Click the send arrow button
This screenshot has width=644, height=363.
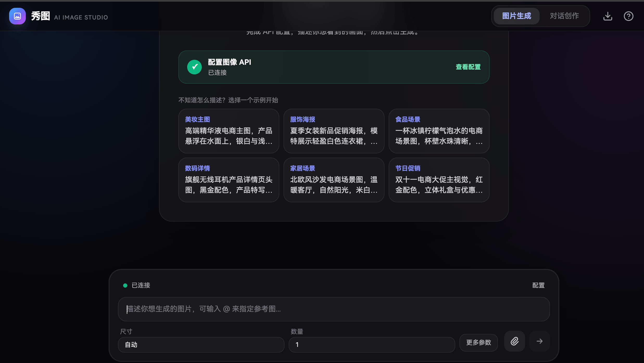[x=539, y=341]
